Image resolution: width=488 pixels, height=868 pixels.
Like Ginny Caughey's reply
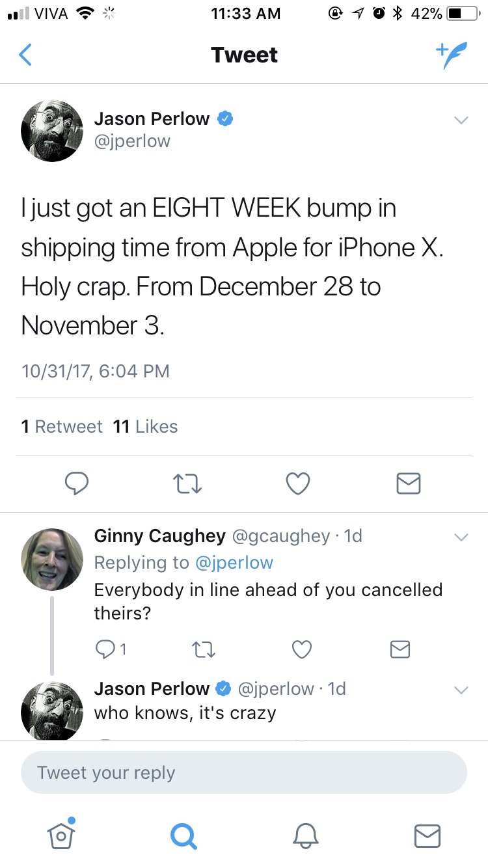(x=301, y=649)
